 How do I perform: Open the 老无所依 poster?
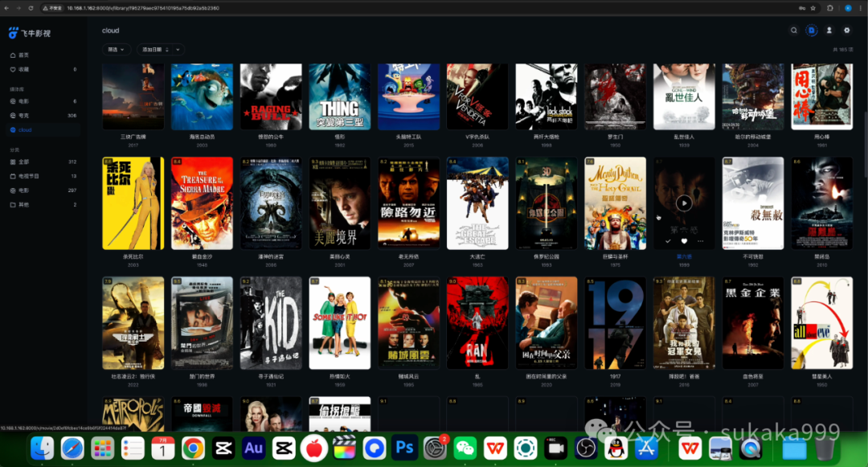coord(409,203)
